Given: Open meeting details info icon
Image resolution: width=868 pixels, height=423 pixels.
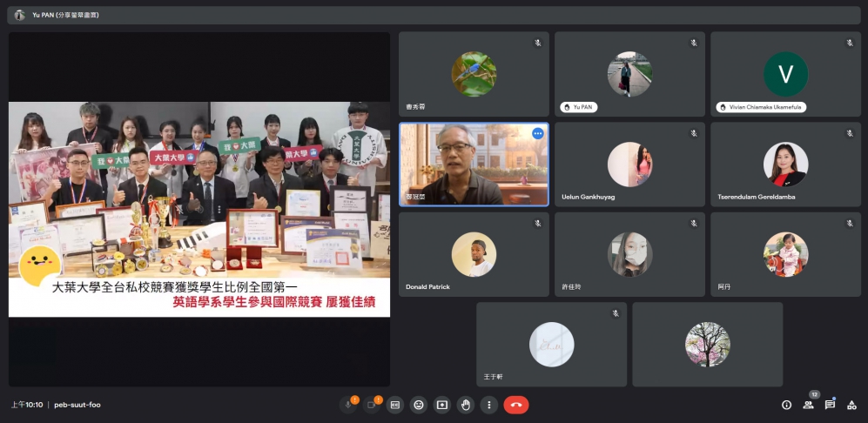Looking at the screenshot, I should [x=786, y=405].
